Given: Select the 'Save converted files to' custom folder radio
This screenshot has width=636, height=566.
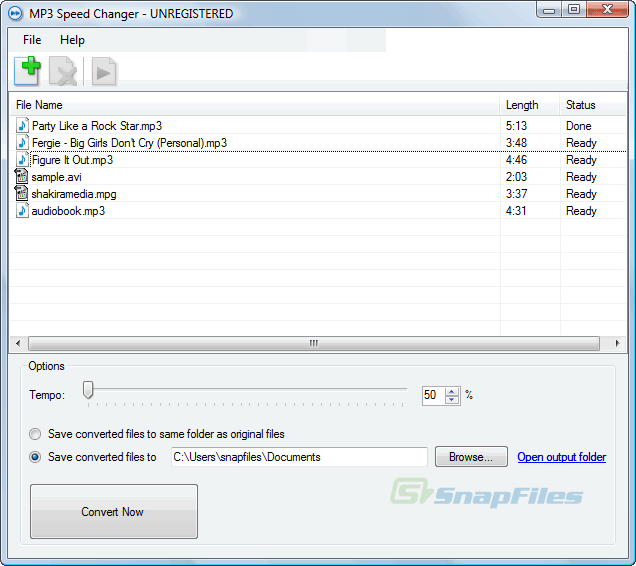Looking at the screenshot, I should 35,457.
